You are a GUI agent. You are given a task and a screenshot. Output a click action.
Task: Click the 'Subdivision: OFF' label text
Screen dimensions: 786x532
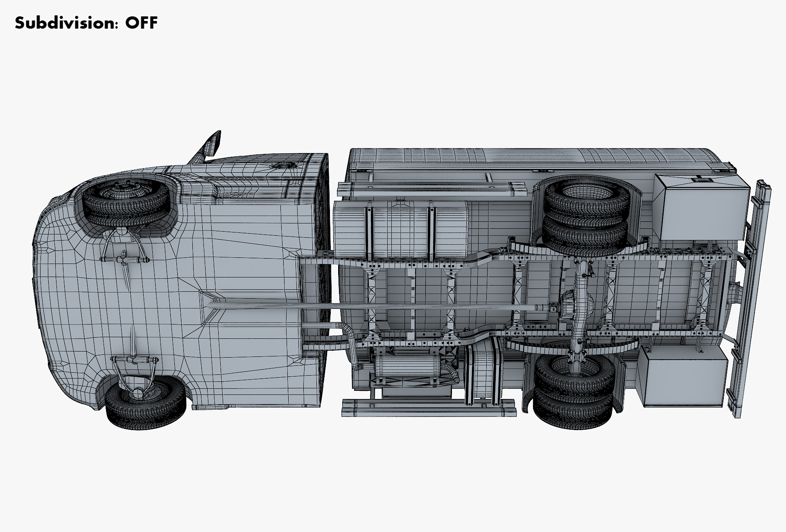86,23
